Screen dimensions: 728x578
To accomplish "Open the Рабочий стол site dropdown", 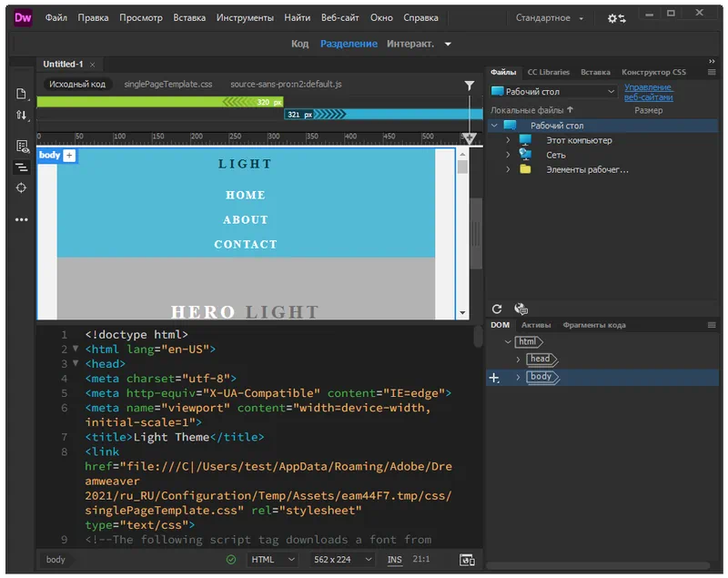I will tap(553, 91).
